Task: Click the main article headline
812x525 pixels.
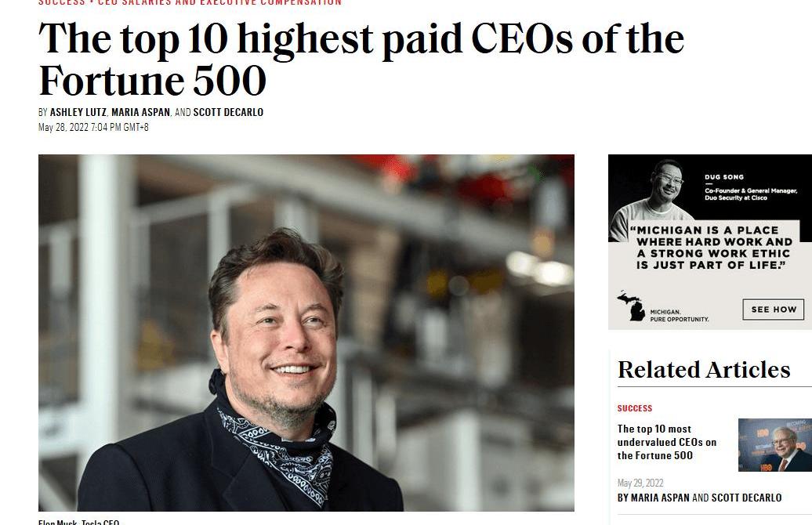Action: (x=361, y=60)
